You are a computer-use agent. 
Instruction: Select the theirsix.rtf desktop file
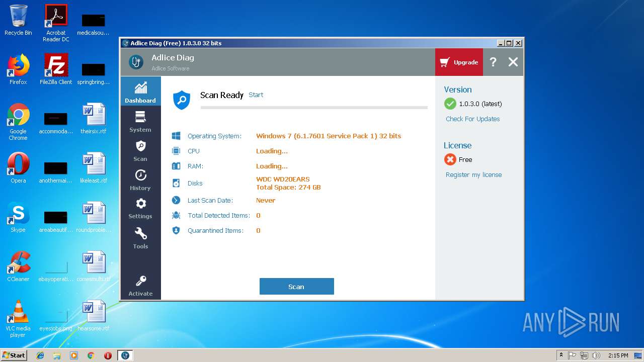[94, 118]
